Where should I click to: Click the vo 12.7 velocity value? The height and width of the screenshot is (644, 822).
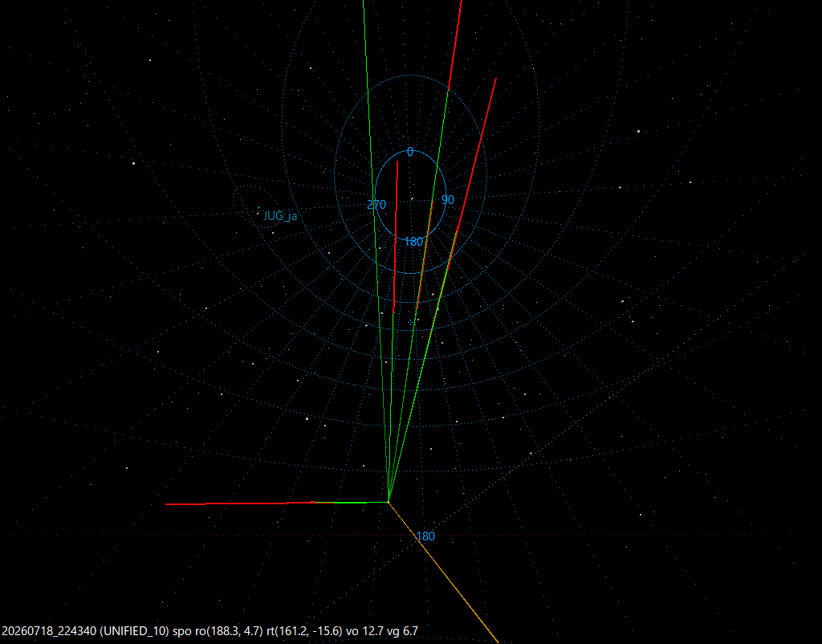coord(365,631)
